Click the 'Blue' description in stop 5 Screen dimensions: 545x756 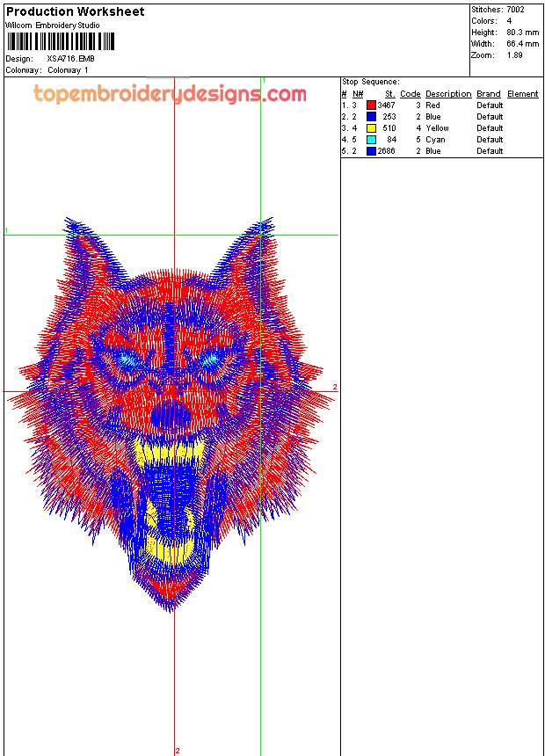(433, 151)
